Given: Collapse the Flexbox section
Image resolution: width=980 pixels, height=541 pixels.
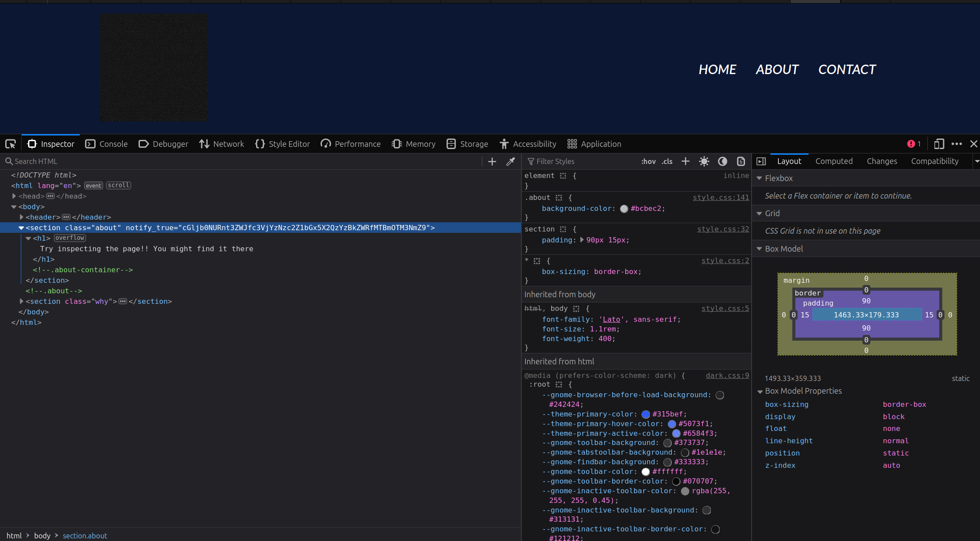Looking at the screenshot, I should tap(759, 178).
